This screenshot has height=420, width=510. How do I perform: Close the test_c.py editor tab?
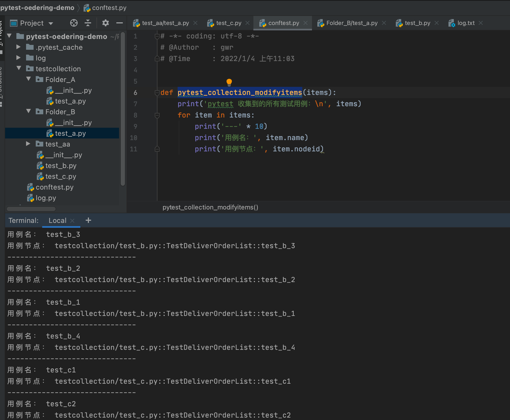(x=247, y=23)
